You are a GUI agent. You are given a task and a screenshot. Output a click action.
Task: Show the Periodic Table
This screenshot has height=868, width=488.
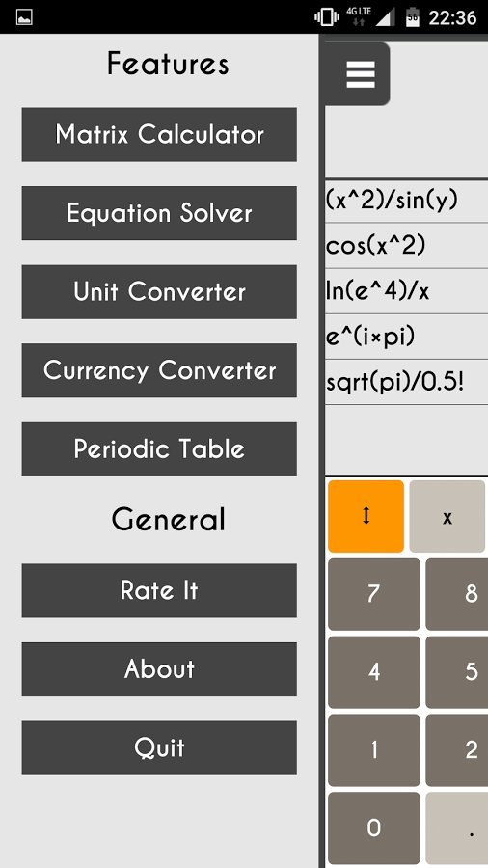(x=159, y=448)
